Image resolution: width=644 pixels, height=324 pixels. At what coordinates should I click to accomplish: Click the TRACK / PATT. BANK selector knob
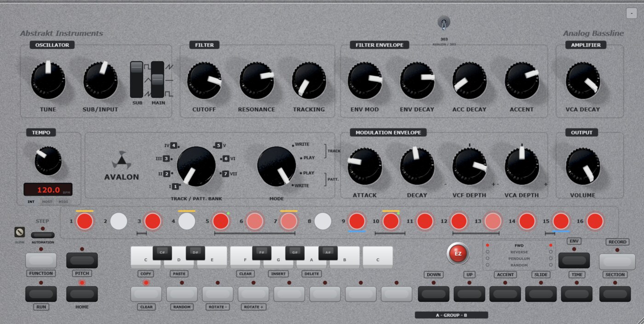pos(196,166)
